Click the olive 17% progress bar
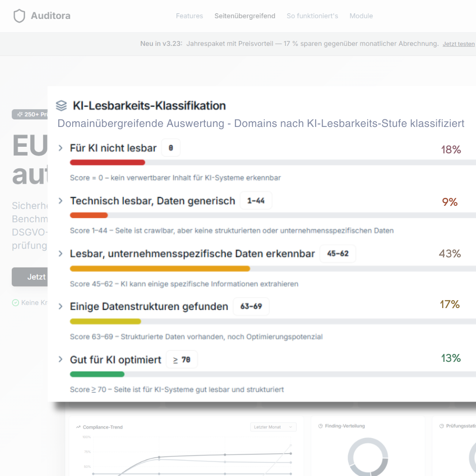The image size is (476, 476). pyautogui.click(x=105, y=321)
